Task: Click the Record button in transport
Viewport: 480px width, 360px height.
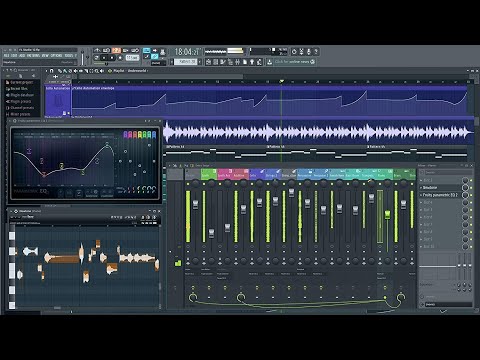Action: pyautogui.click(x=120, y=57)
